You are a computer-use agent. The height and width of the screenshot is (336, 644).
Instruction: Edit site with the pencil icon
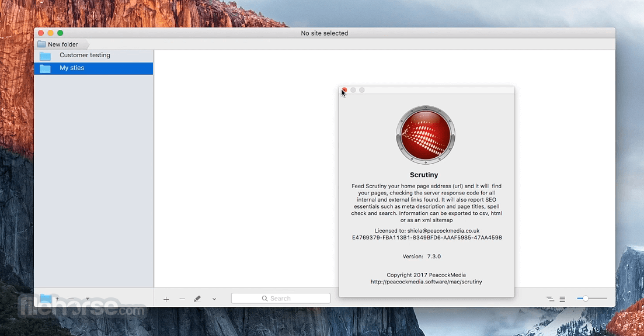coord(197,299)
